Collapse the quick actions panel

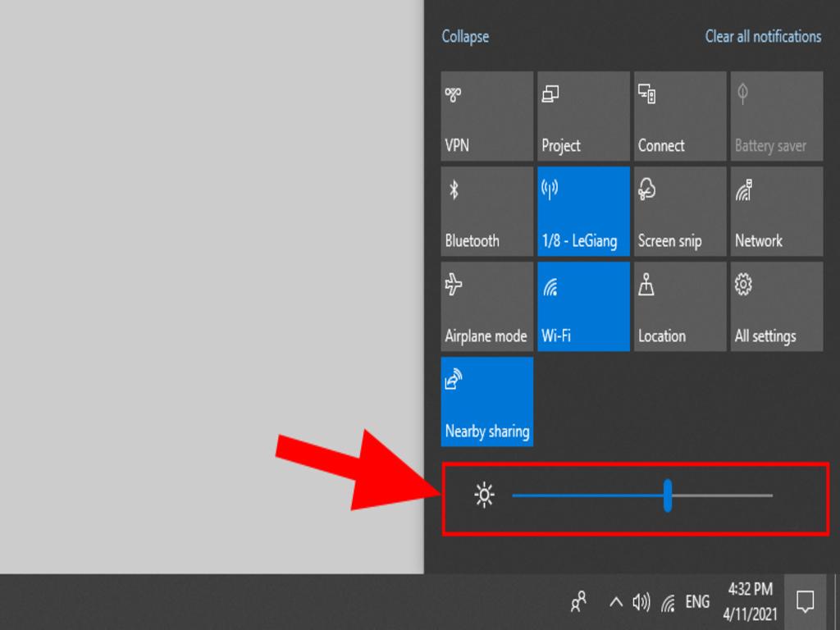click(465, 37)
